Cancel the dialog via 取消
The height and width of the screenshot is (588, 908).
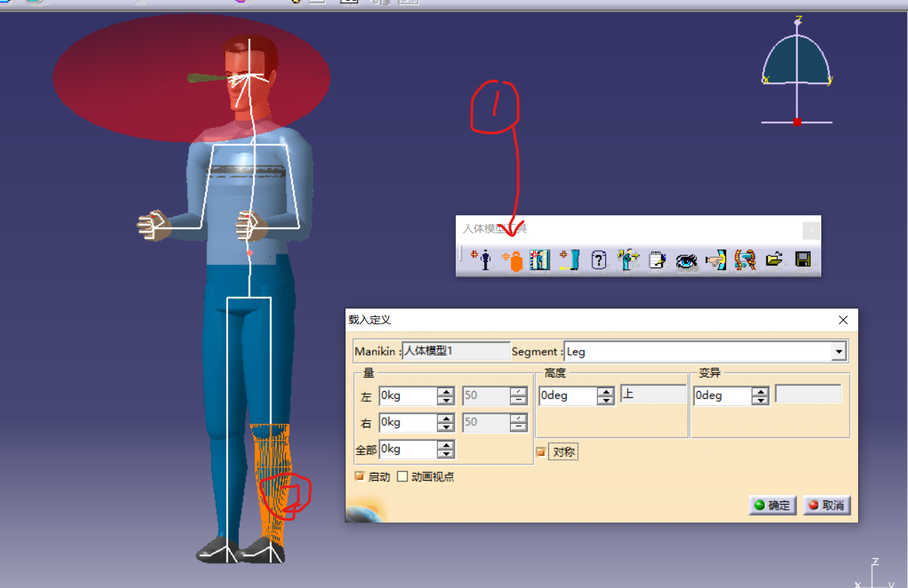[826, 505]
